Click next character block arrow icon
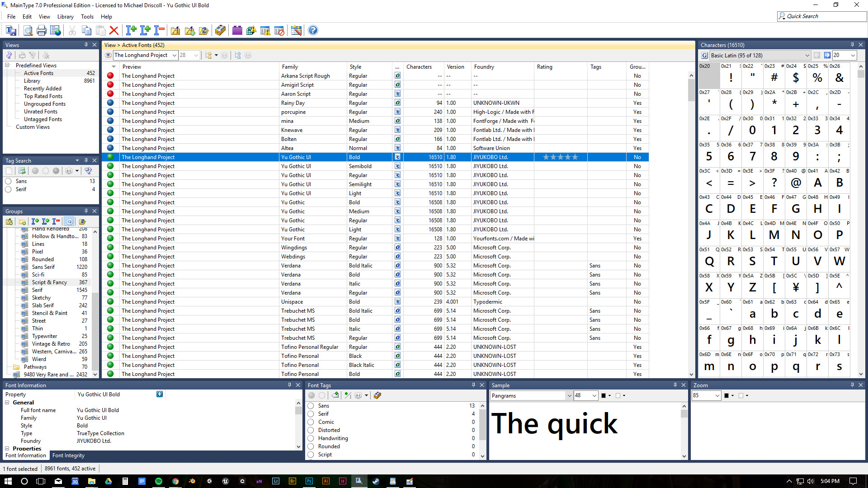Screen dimensions: 868x488 [827, 55]
